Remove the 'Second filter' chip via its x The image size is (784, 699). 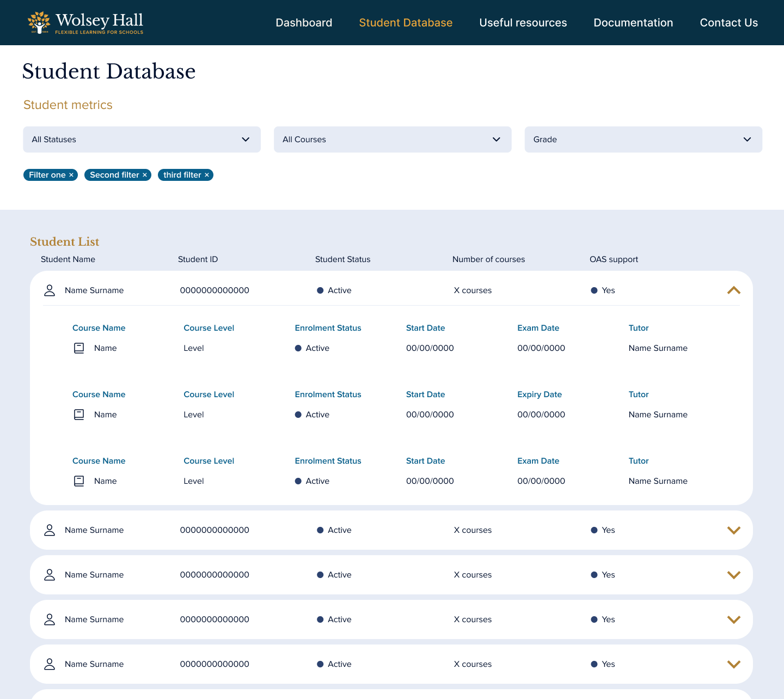[x=145, y=175]
